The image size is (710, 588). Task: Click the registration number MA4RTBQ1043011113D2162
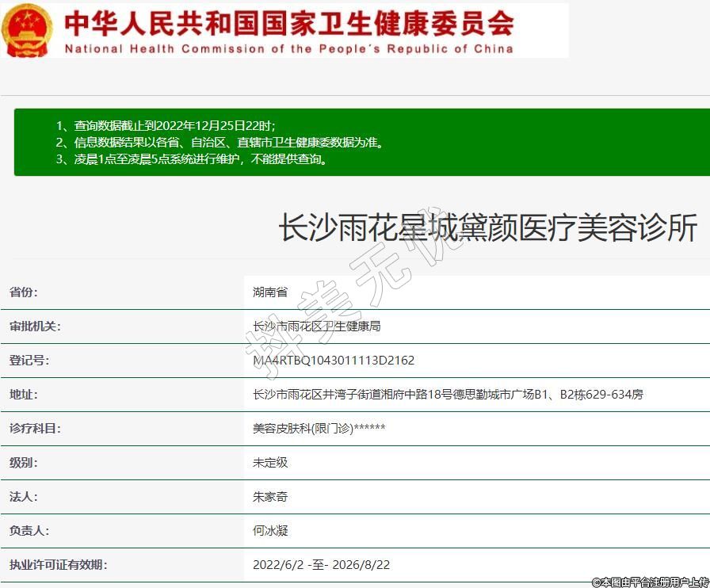tap(333, 360)
